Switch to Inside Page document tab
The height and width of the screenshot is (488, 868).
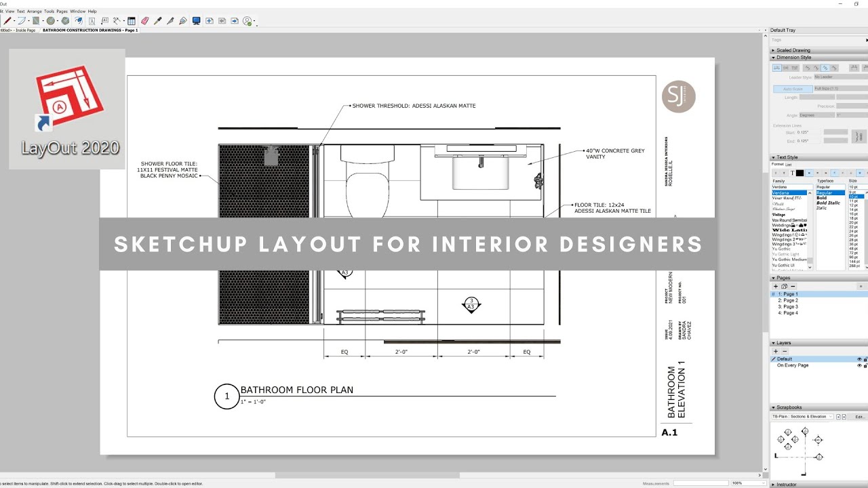(x=18, y=30)
